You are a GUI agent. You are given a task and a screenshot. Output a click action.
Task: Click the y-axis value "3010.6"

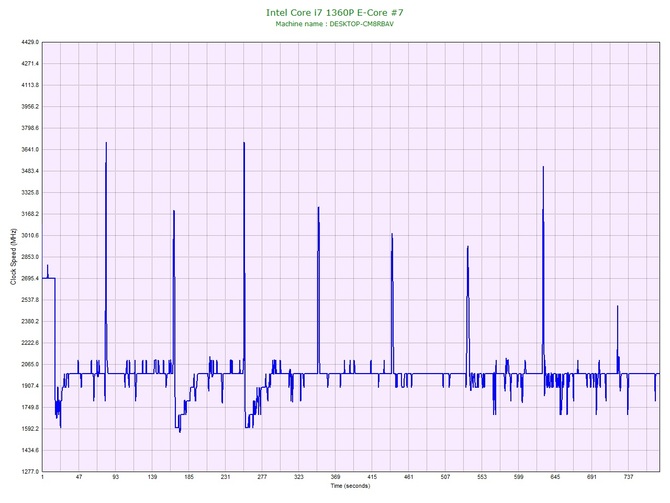(x=30, y=235)
